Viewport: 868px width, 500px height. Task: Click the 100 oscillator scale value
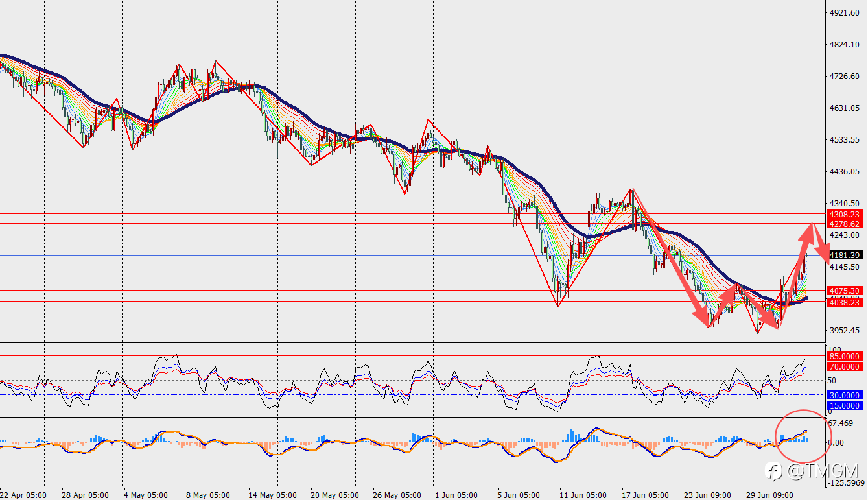tap(836, 350)
